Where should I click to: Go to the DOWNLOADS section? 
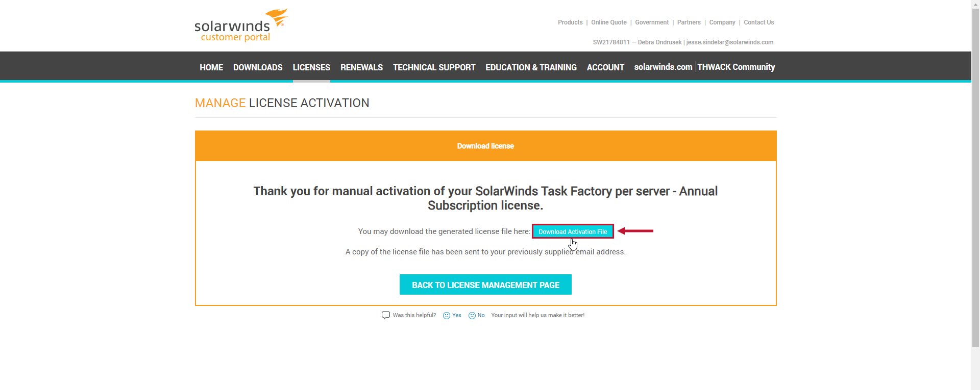pos(258,67)
